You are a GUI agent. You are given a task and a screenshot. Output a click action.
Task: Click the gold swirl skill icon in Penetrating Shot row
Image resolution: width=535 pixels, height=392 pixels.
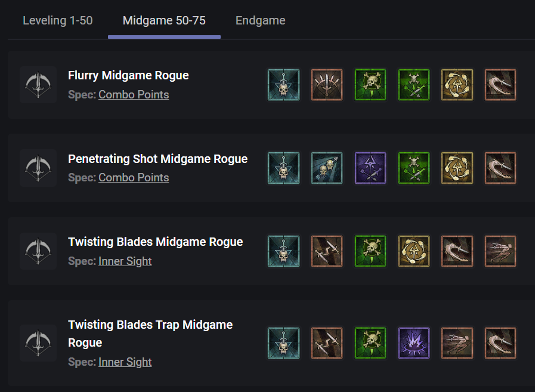tap(457, 168)
